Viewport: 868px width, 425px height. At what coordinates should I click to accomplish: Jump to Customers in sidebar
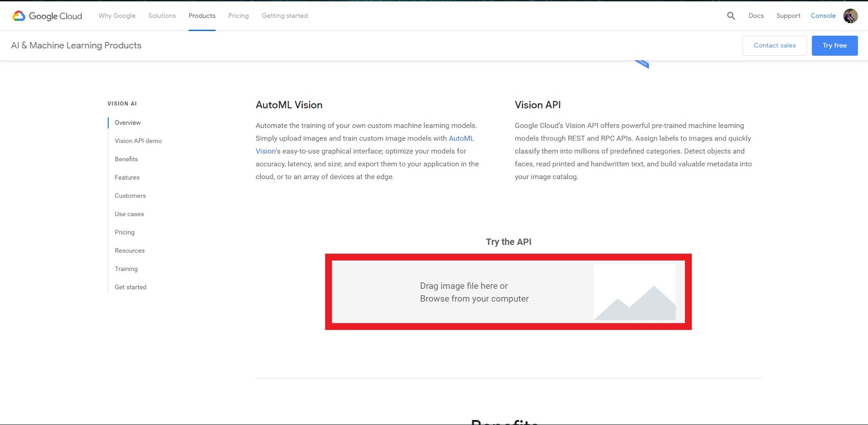point(130,196)
